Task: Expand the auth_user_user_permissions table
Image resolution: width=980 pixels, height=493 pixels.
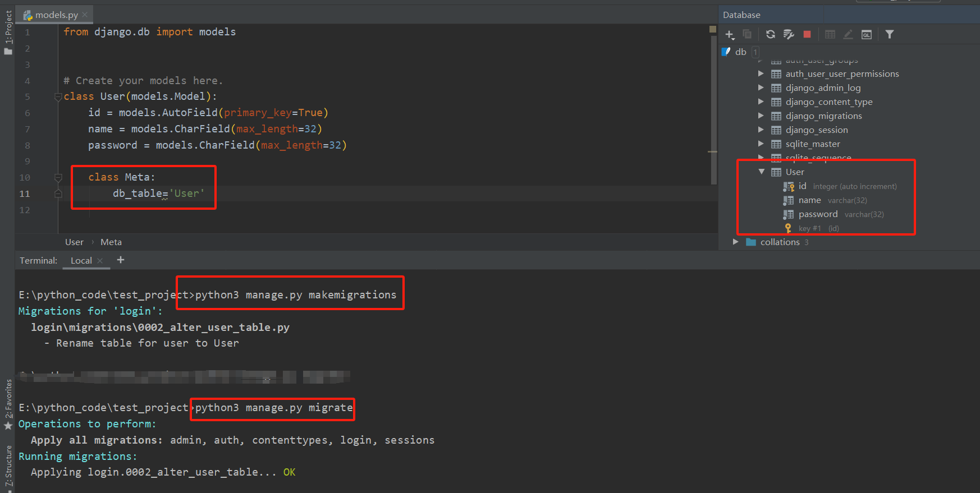Action: [761, 73]
